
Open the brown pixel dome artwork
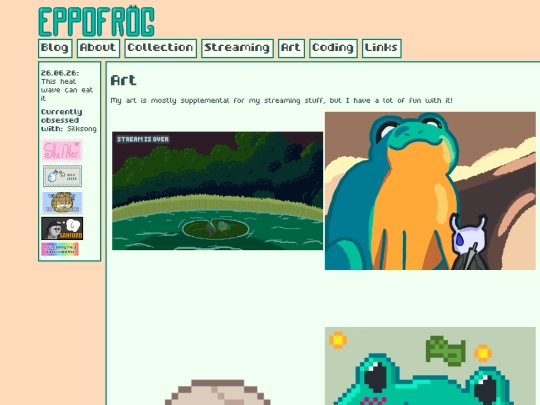point(218,392)
